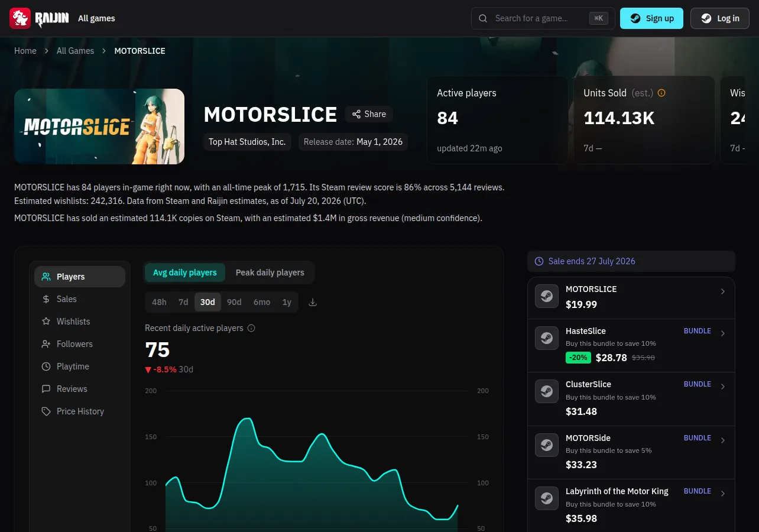Select the 1y time range
Image resolution: width=759 pixels, height=532 pixels.
287,302
